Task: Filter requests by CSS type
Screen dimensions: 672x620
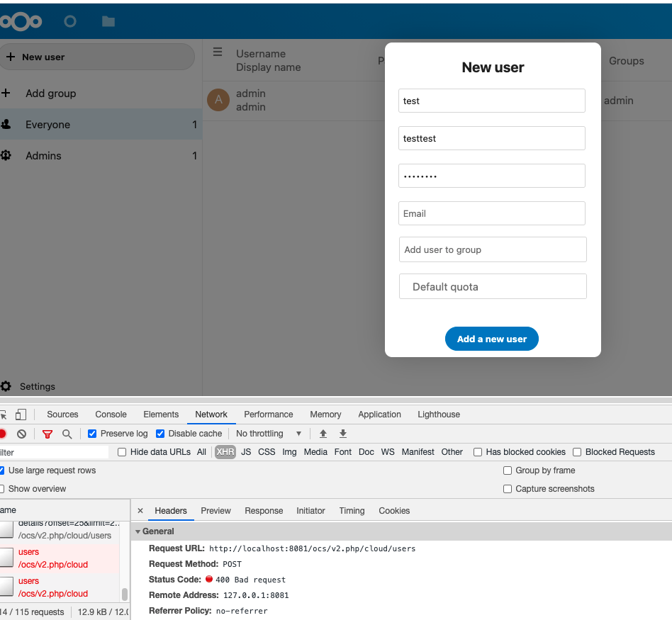Action: [x=267, y=452]
